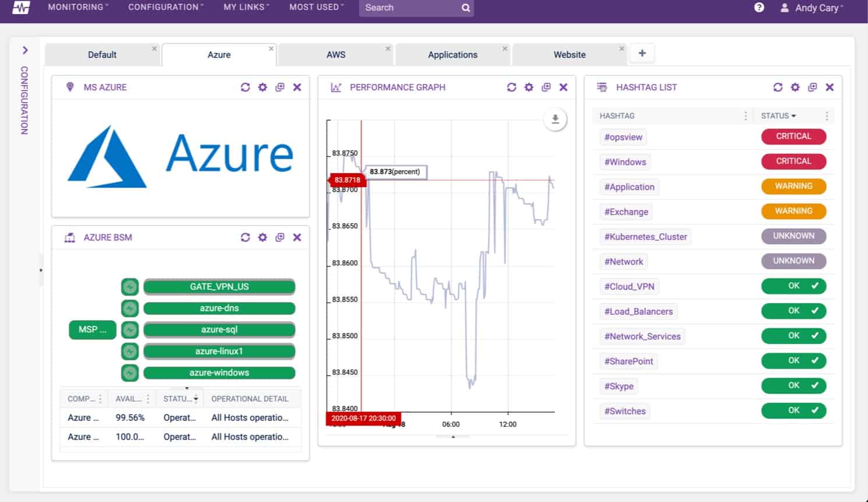Open MS AZURE dashlet settings gear

[263, 87]
